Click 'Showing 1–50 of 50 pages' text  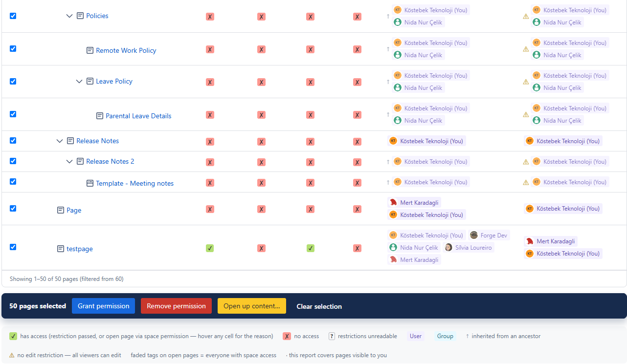67,279
